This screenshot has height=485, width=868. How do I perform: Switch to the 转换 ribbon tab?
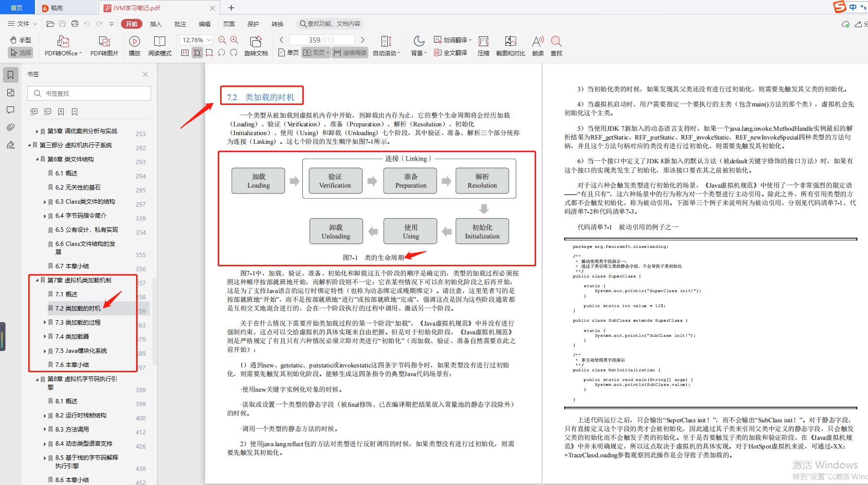tap(277, 24)
